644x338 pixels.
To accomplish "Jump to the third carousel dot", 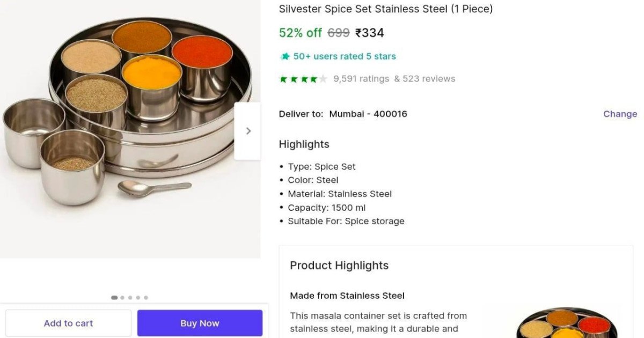I will click(130, 297).
